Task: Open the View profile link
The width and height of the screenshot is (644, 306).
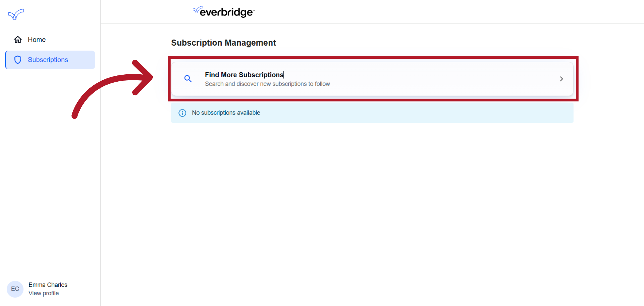Action: pyautogui.click(x=43, y=293)
